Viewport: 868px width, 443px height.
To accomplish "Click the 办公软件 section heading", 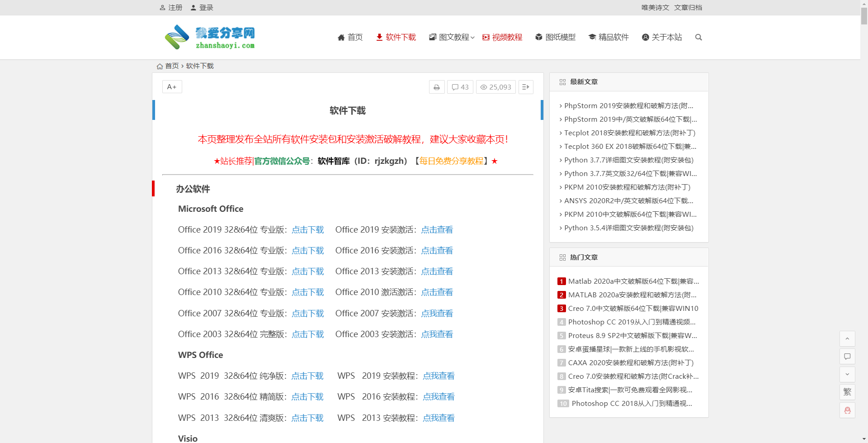I will tap(193, 189).
